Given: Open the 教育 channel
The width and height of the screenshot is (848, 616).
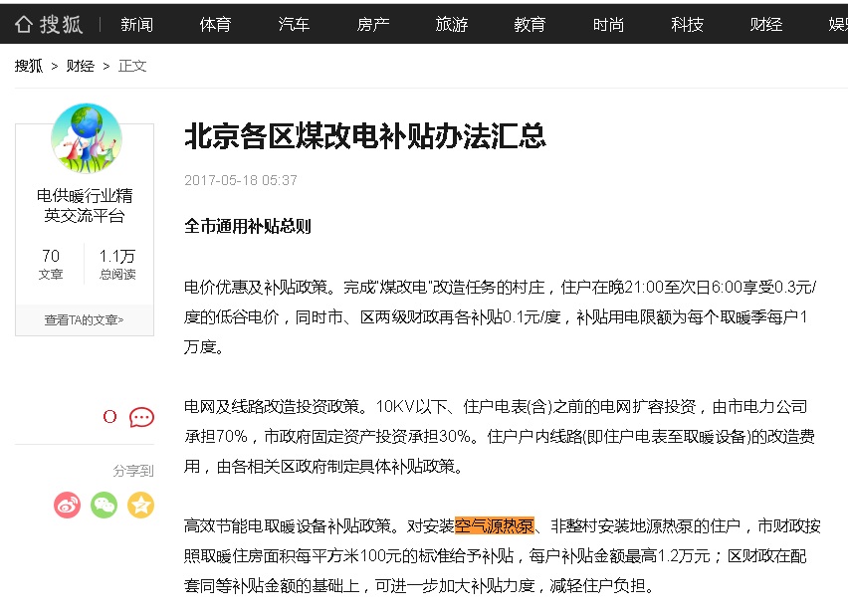Looking at the screenshot, I should [x=530, y=25].
